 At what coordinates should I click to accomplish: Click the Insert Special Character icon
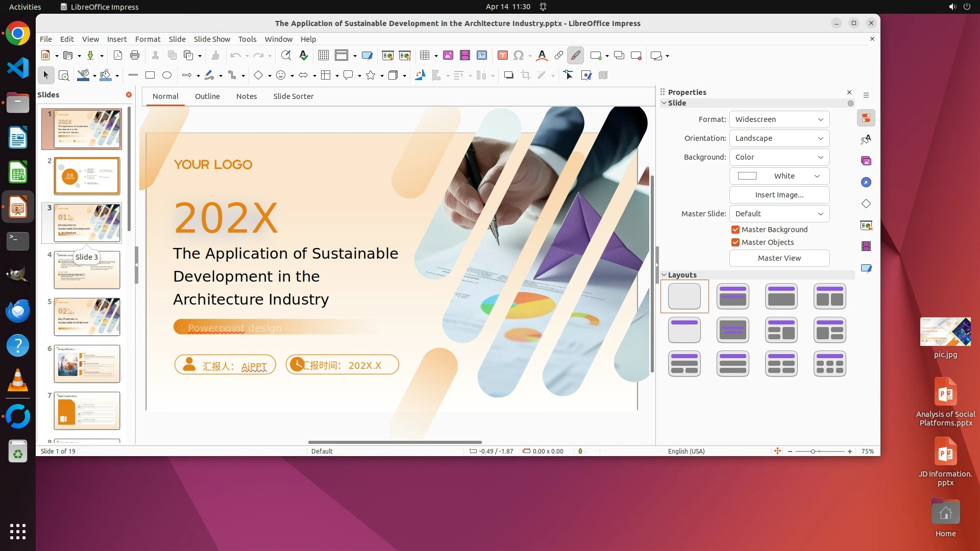click(519, 56)
